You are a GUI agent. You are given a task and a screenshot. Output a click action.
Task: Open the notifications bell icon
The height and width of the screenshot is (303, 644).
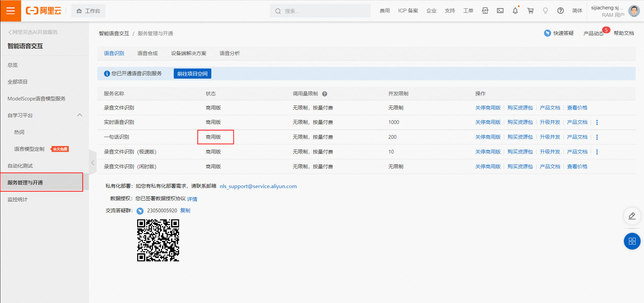pyautogui.click(x=515, y=11)
